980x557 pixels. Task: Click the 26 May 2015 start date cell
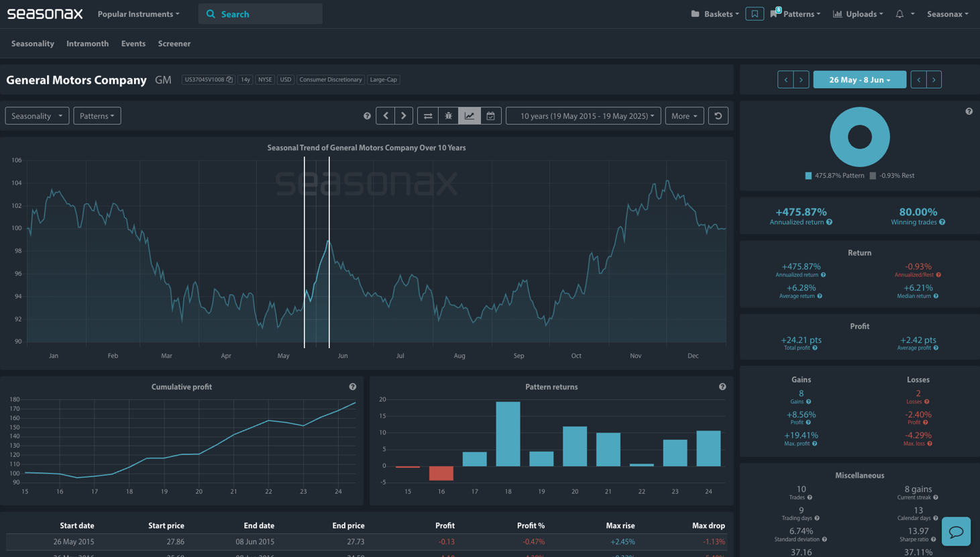coord(74,542)
